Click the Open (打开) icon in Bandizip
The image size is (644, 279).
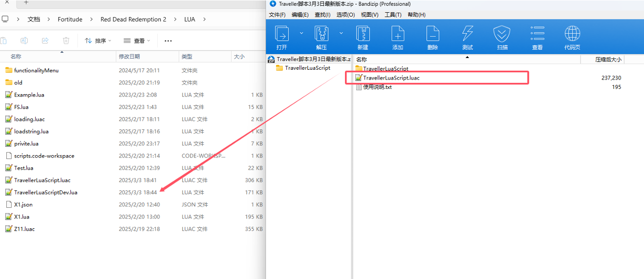(281, 34)
